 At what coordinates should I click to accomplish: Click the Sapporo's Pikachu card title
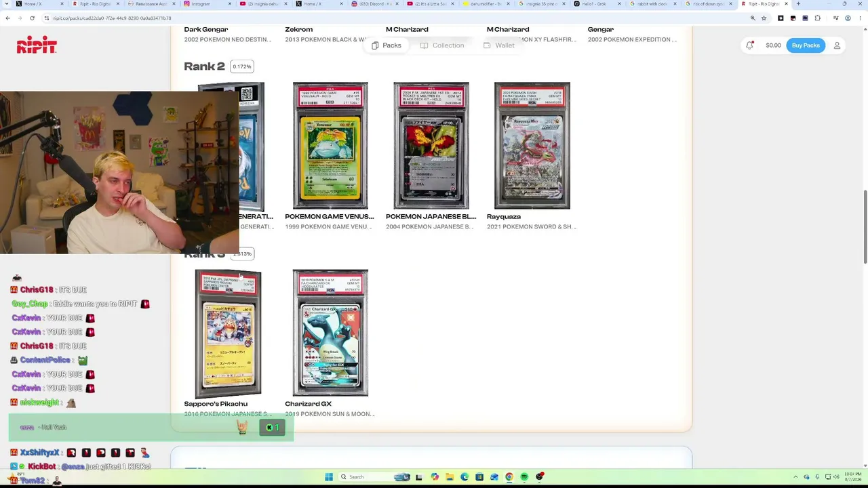[216, 404]
